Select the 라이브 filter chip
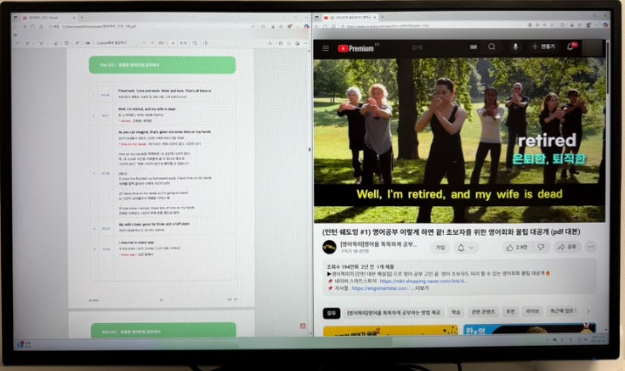The height and width of the screenshot is (371, 625). [533, 311]
